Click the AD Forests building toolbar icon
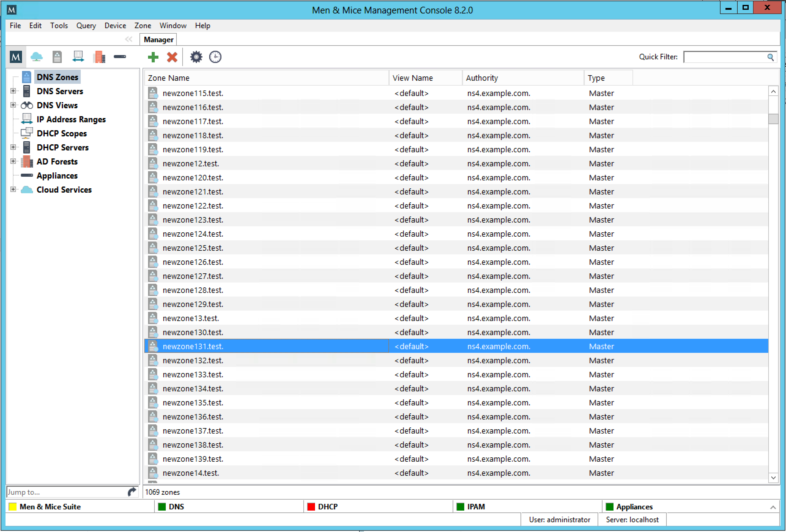Screen dimensions: 786x532 [x=99, y=57]
